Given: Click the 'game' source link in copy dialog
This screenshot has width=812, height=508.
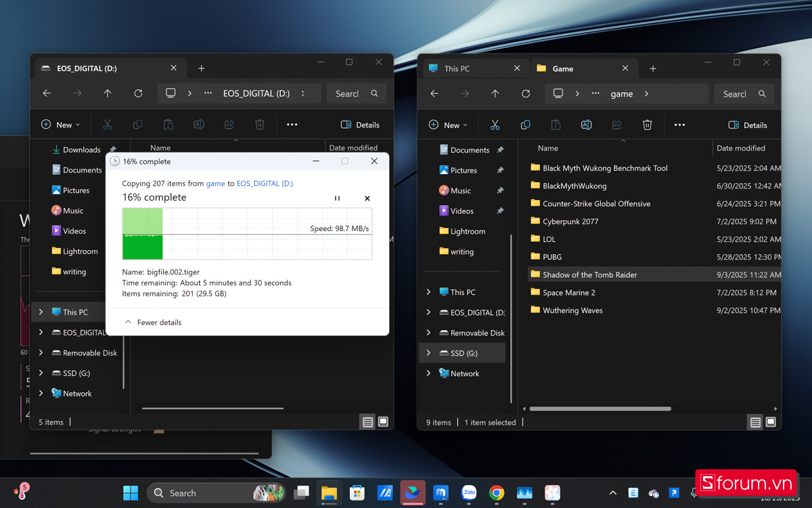Looking at the screenshot, I should [215, 184].
